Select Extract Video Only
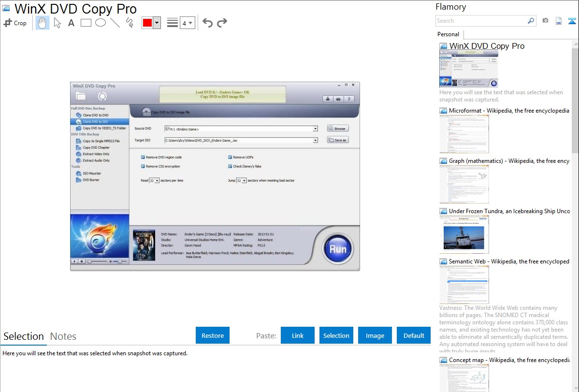Viewport: 579px width, 392px height. 93,154
